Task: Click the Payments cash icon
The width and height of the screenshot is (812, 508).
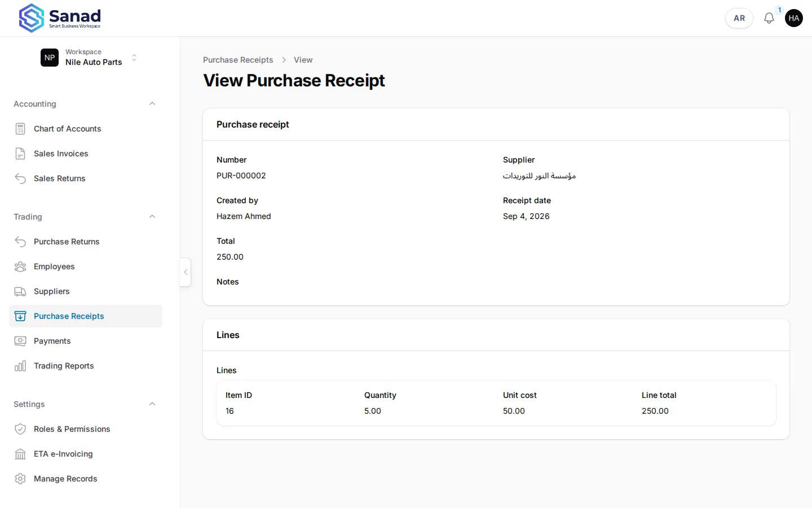Action: [20, 341]
